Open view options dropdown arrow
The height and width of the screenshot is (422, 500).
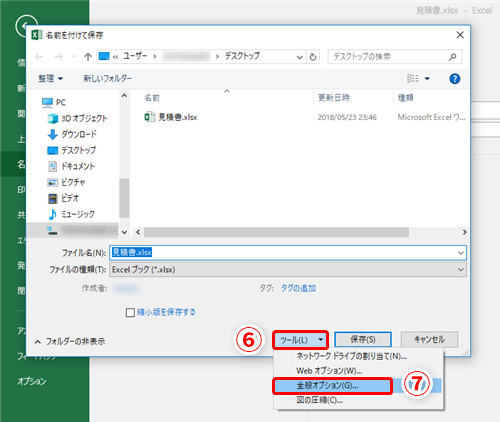(427, 79)
